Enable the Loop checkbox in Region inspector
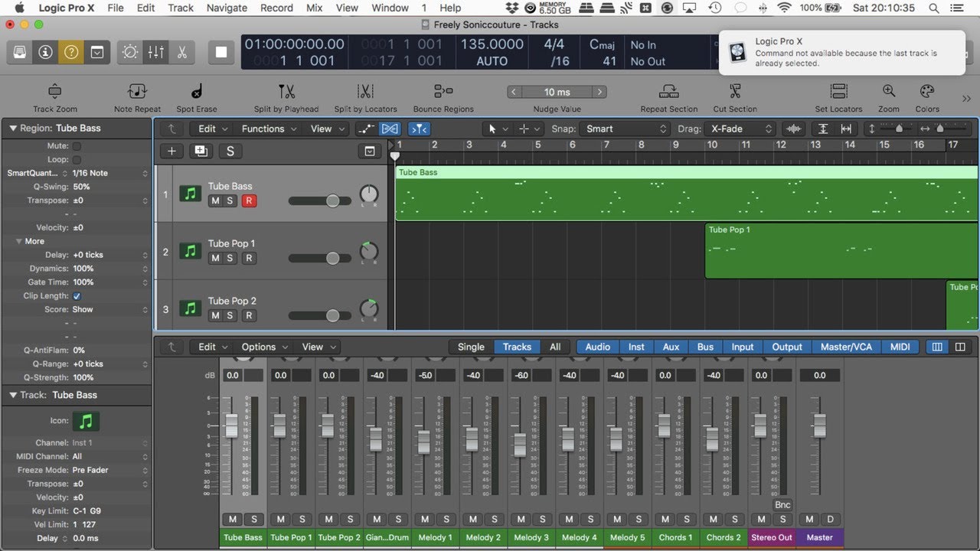The height and width of the screenshot is (551, 980). coord(77,160)
